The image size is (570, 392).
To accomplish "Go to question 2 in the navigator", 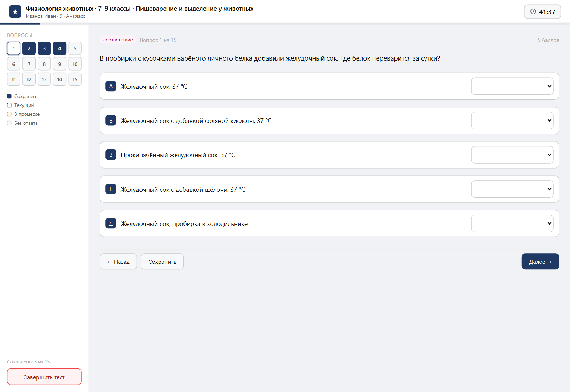I will click(29, 48).
